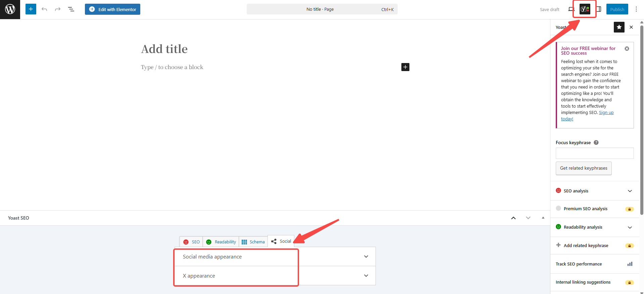Open the block inserter plus button in toolbar
This screenshot has height=294, width=644.
[31, 9]
